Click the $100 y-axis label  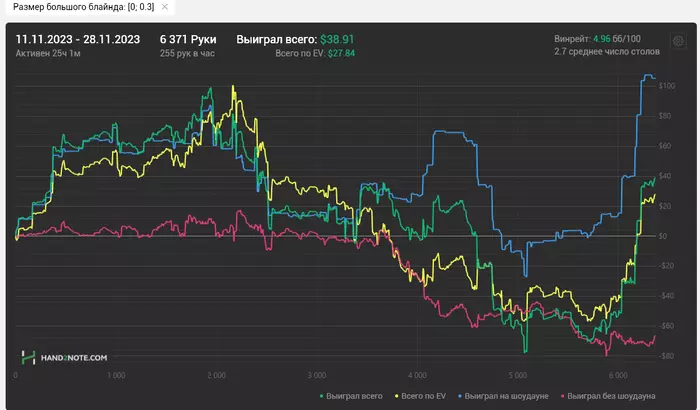click(667, 86)
